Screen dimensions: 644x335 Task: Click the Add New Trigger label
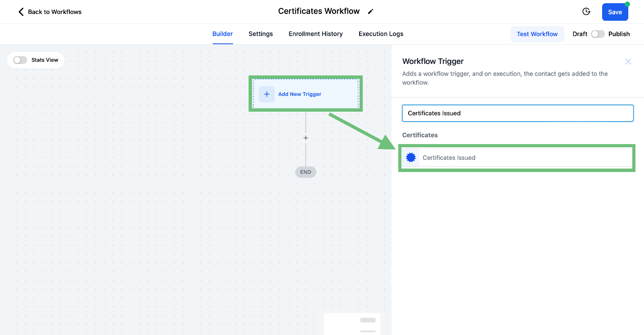300,94
